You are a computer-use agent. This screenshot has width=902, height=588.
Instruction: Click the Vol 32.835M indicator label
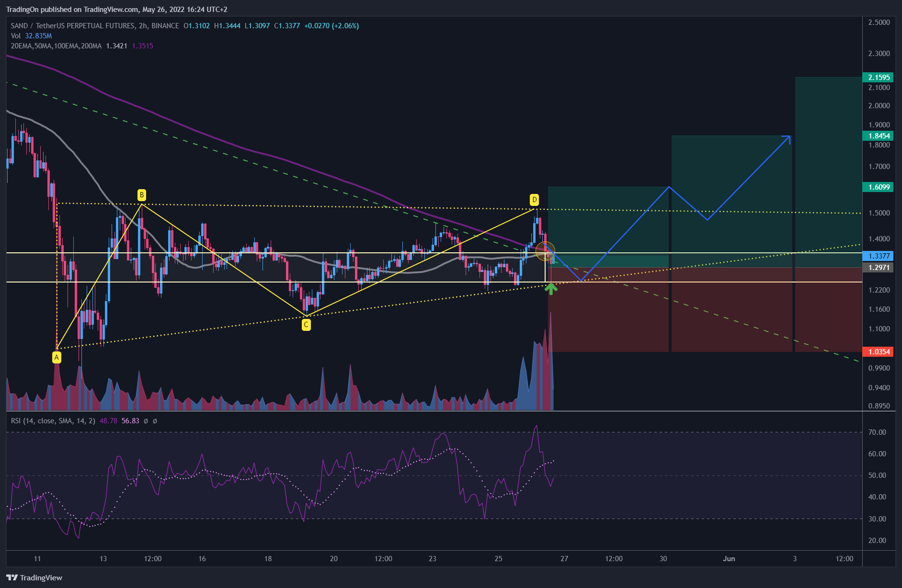pyautogui.click(x=31, y=36)
